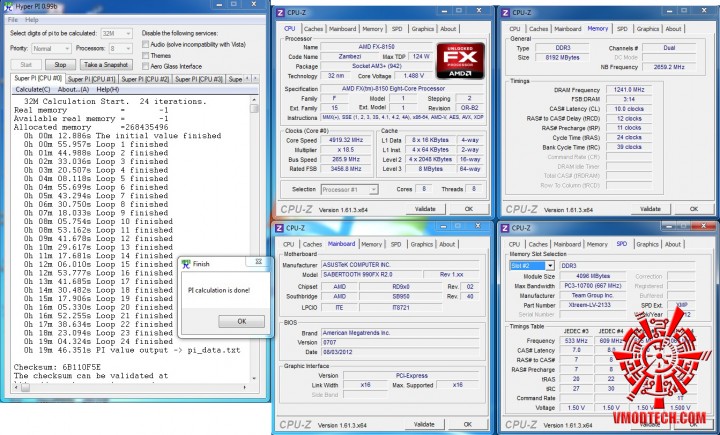Open the Slot #2 memory slot dropdown
This screenshot has height=435, width=720.
click(532, 266)
